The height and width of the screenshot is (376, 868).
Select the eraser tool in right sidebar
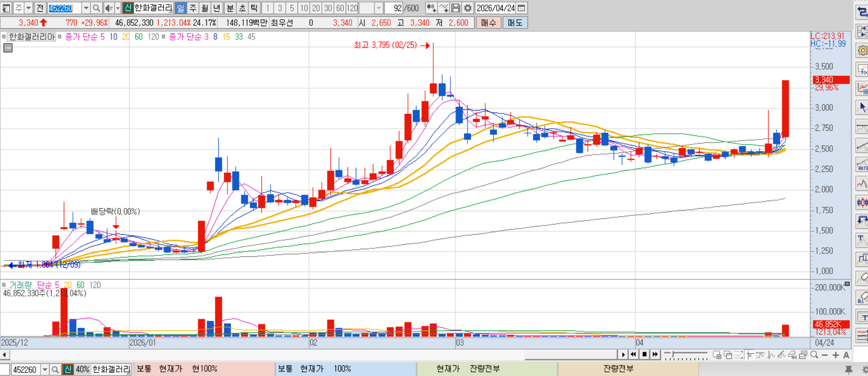coord(861,278)
